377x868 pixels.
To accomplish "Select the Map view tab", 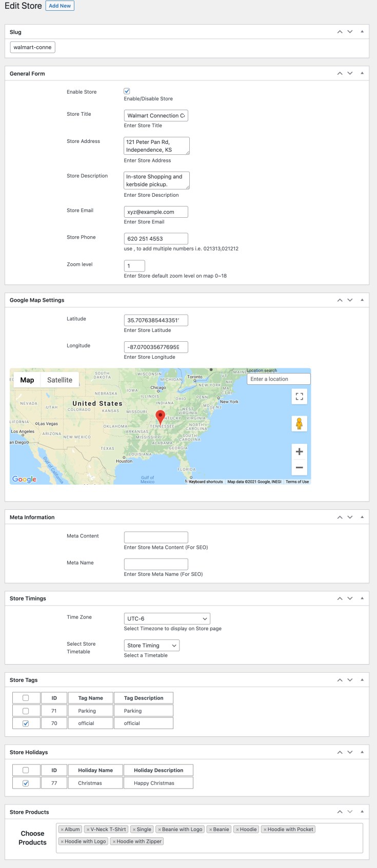I will pyautogui.click(x=27, y=380).
